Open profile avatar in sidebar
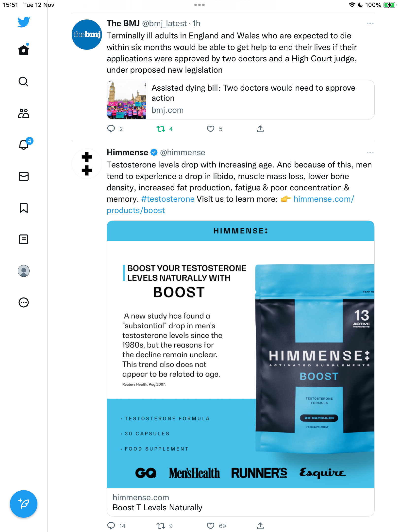 [x=24, y=271]
